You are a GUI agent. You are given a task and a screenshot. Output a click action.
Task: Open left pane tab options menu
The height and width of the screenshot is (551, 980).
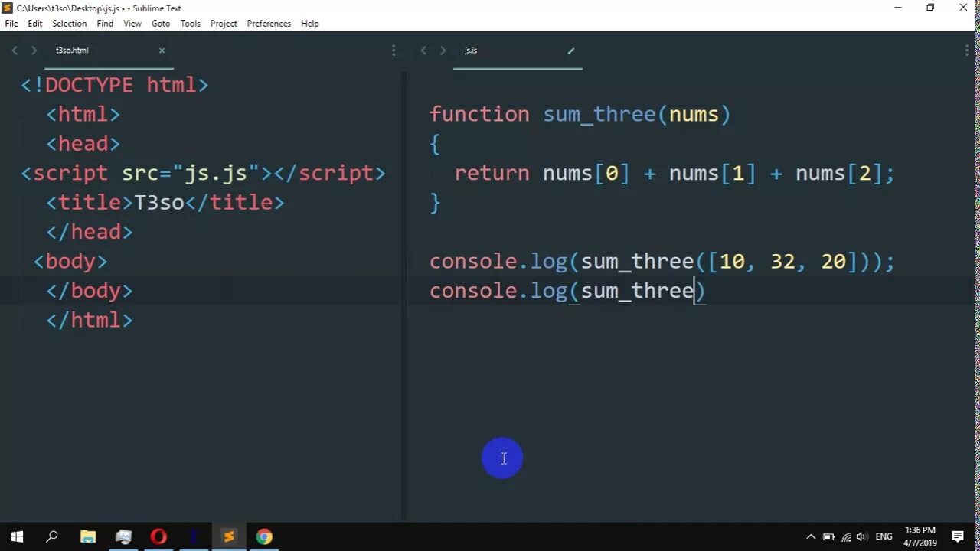(x=394, y=51)
